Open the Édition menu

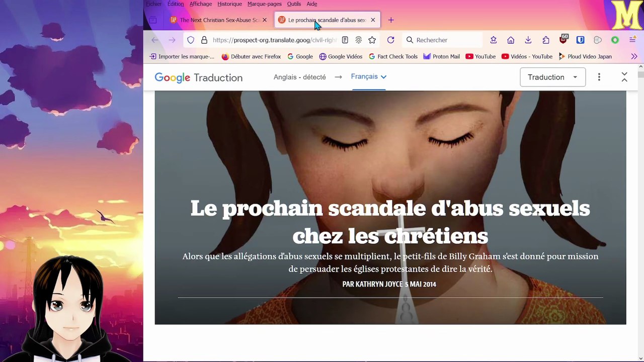176,4
